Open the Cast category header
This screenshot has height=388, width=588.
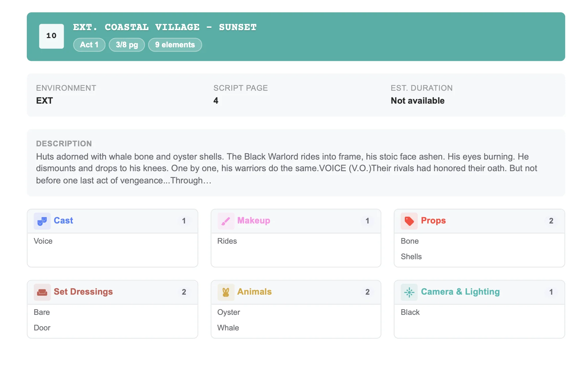112,221
